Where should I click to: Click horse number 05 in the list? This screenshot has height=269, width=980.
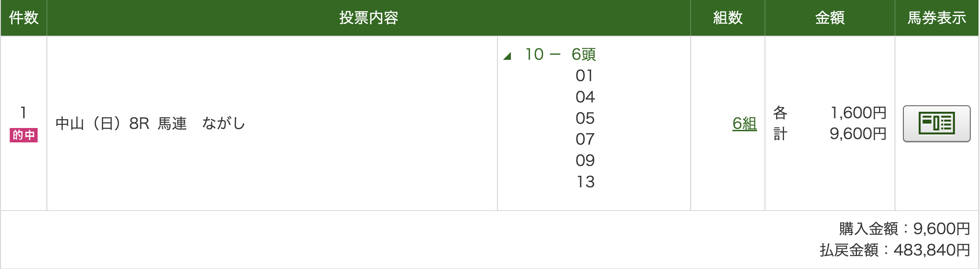(x=585, y=118)
